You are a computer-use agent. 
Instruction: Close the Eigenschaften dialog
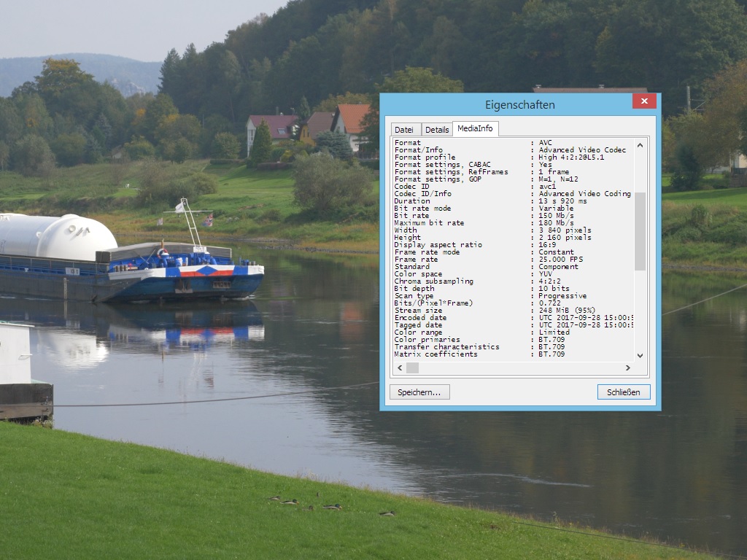tap(644, 101)
